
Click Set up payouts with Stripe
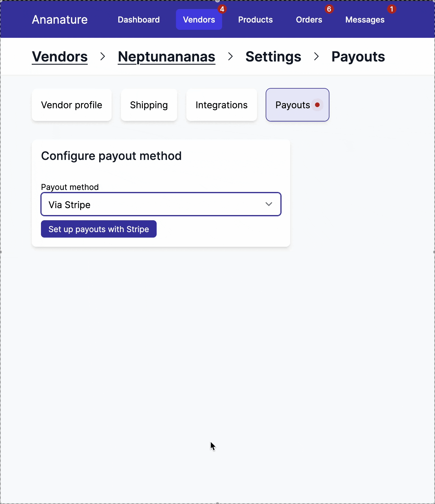pyautogui.click(x=99, y=229)
